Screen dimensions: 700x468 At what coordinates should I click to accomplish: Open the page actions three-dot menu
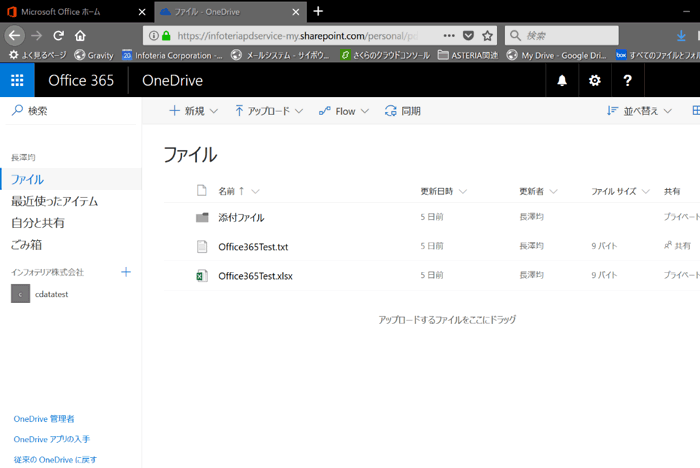449,35
